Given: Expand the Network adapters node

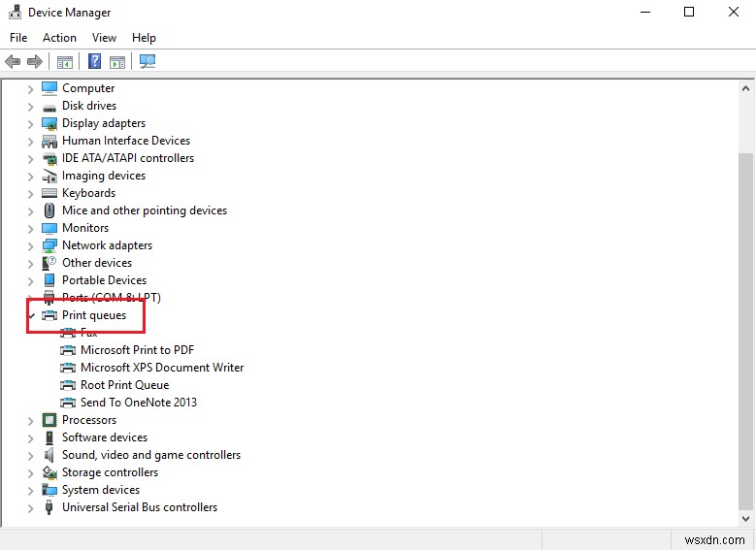Looking at the screenshot, I should click(x=30, y=246).
